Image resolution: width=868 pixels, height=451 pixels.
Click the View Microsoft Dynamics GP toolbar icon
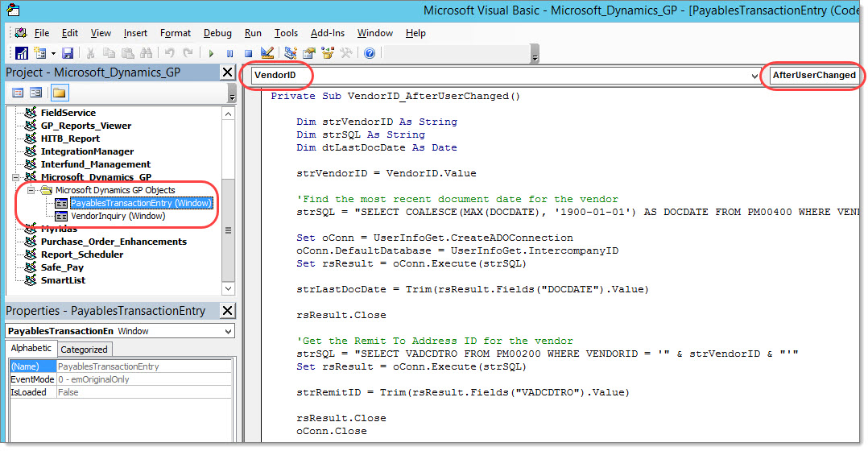22,53
